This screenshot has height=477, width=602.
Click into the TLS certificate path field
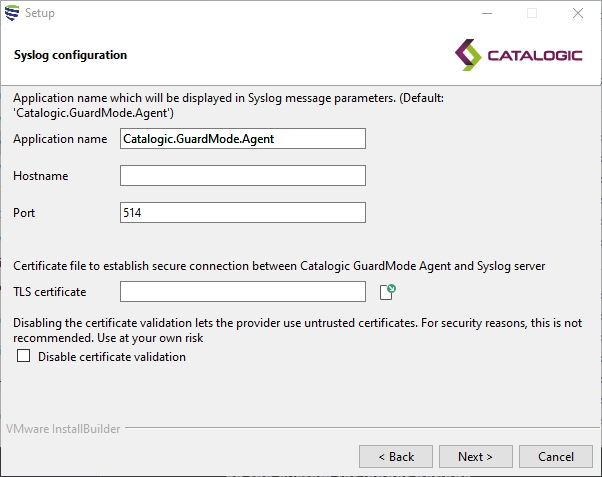click(x=242, y=292)
